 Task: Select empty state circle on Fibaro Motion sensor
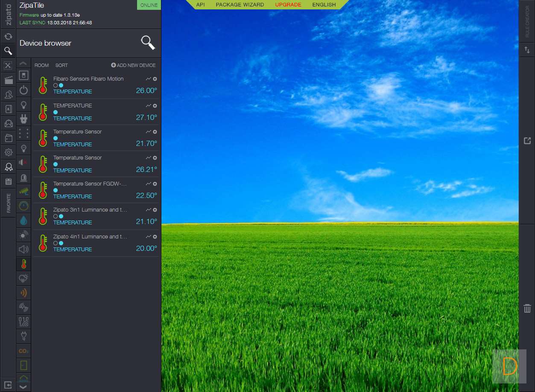click(x=56, y=85)
